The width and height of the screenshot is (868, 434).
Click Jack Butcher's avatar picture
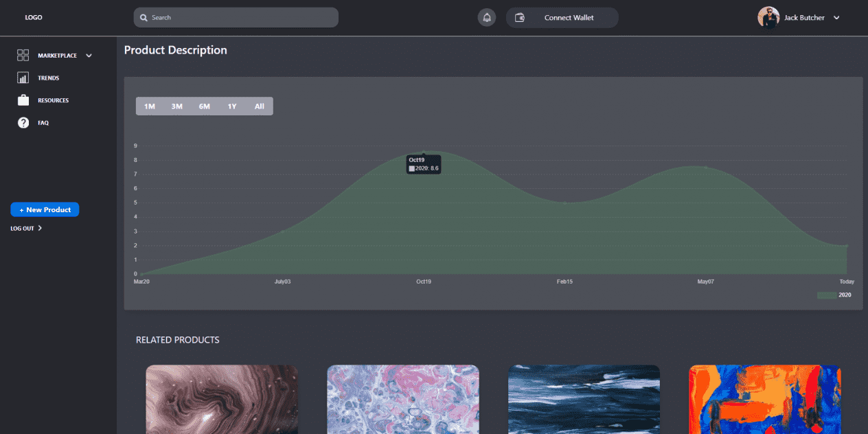pyautogui.click(x=768, y=18)
